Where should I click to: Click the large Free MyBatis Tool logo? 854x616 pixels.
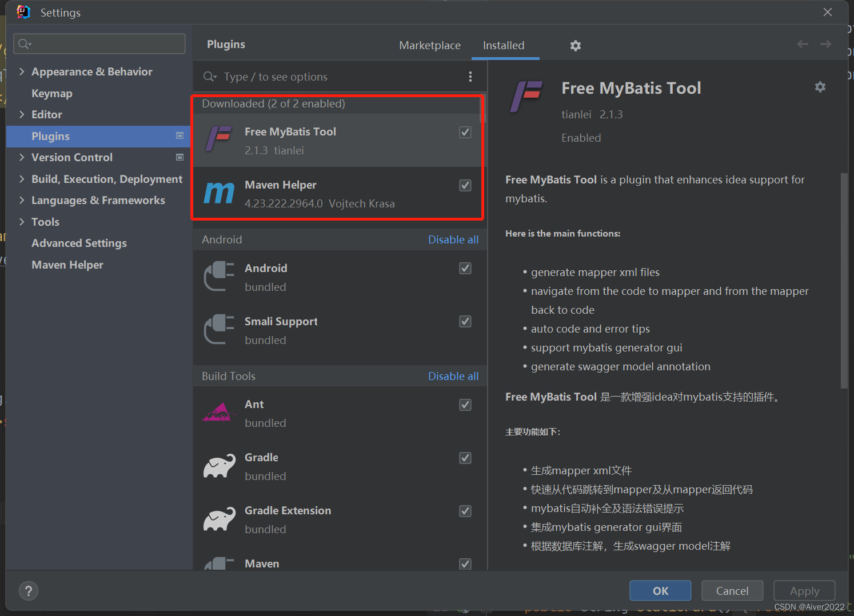[526, 97]
